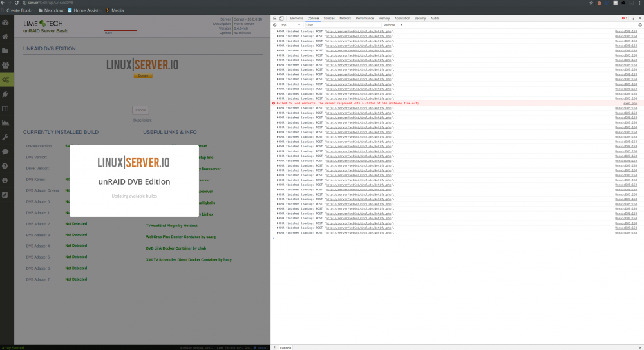Click the console prompt input line
Image resolution: width=644 pixels, height=350 pixels.
pyautogui.click(x=458, y=237)
